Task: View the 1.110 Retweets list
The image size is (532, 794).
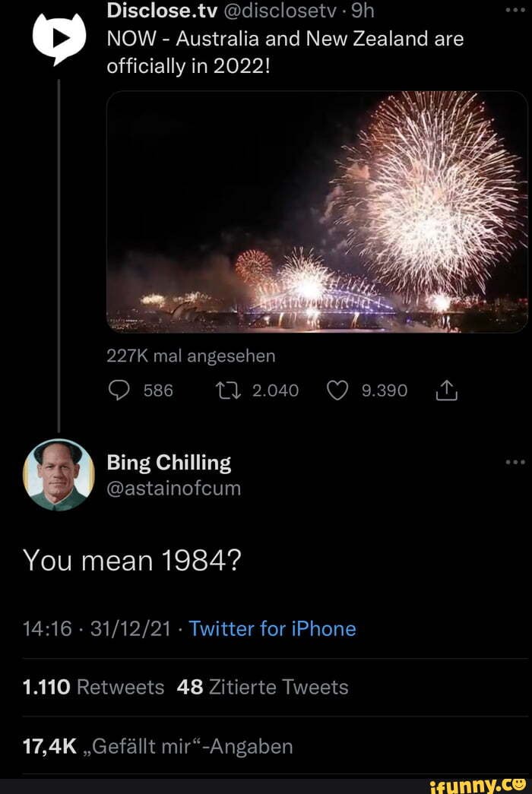Action: [82, 685]
